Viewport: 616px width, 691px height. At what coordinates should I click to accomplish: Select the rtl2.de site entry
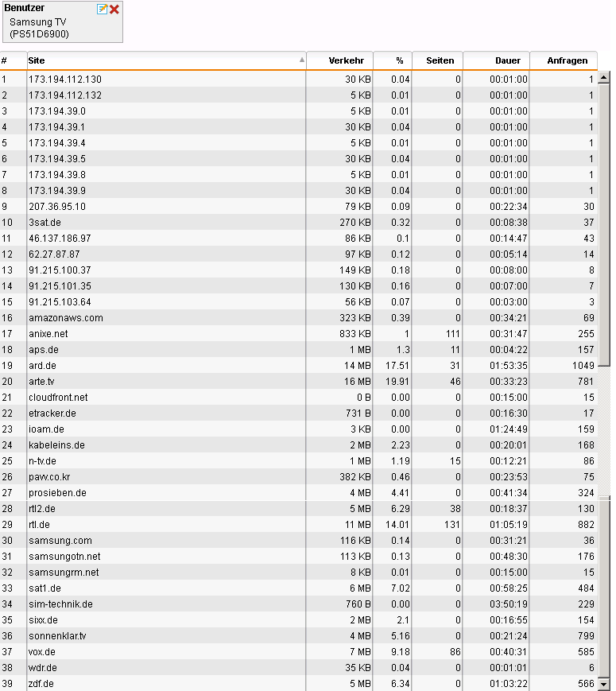(42, 509)
